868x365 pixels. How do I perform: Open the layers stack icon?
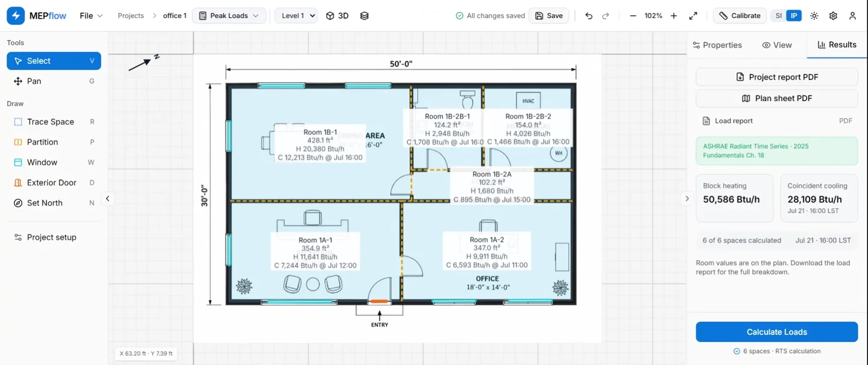(x=364, y=16)
